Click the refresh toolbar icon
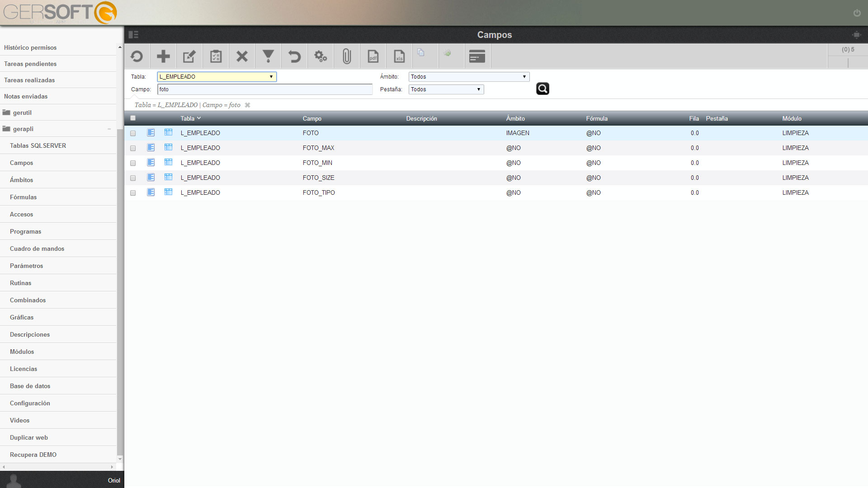This screenshot has width=868, height=488. [x=137, y=56]
